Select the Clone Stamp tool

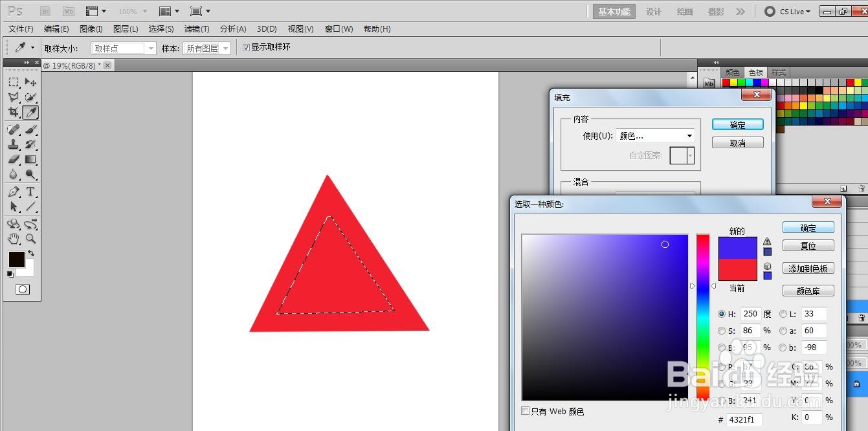[14, 144]
